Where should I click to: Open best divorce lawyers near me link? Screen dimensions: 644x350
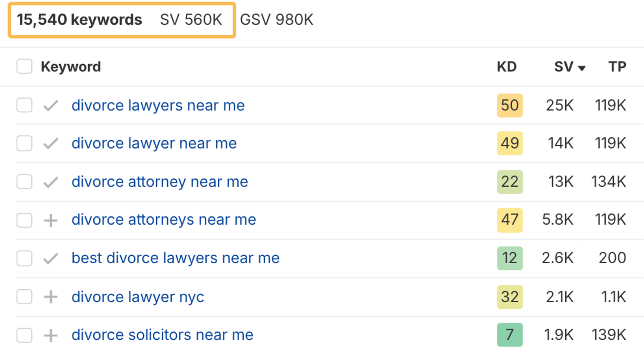click(x=176, y=258)
